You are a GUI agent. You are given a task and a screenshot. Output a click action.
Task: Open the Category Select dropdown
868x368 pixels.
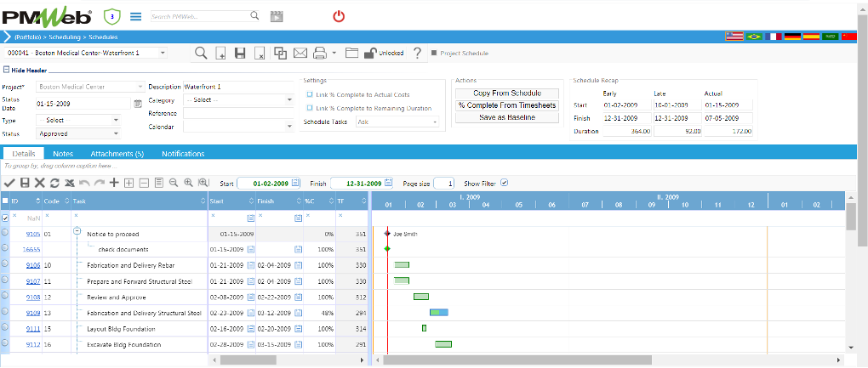[x=238, y=100]
